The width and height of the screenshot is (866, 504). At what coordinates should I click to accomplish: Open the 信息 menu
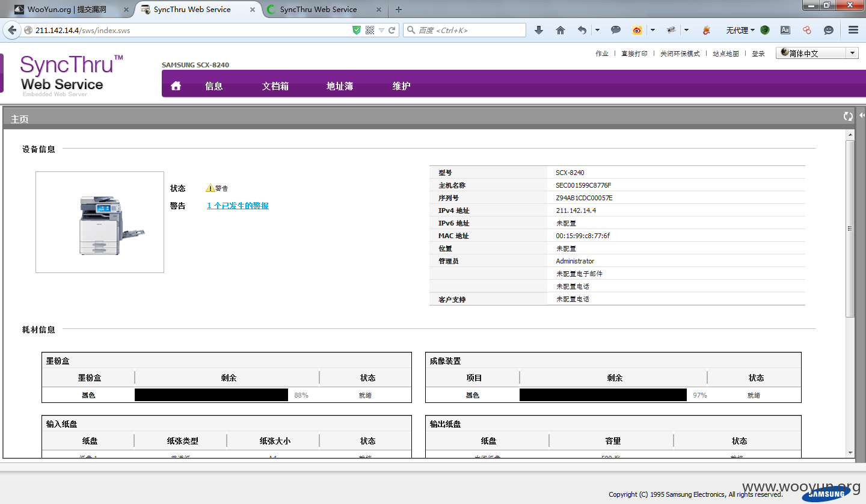click(x=214, y=86)
